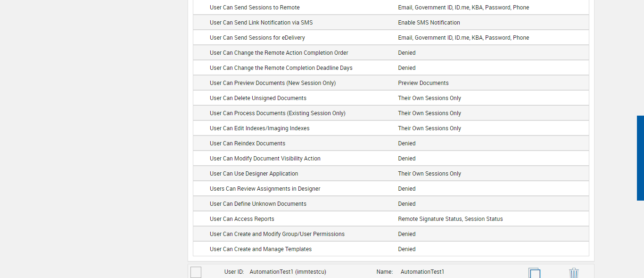
Task: Select the 'User Can Delete Unsigned Documents' row
Action: (258, 98)
